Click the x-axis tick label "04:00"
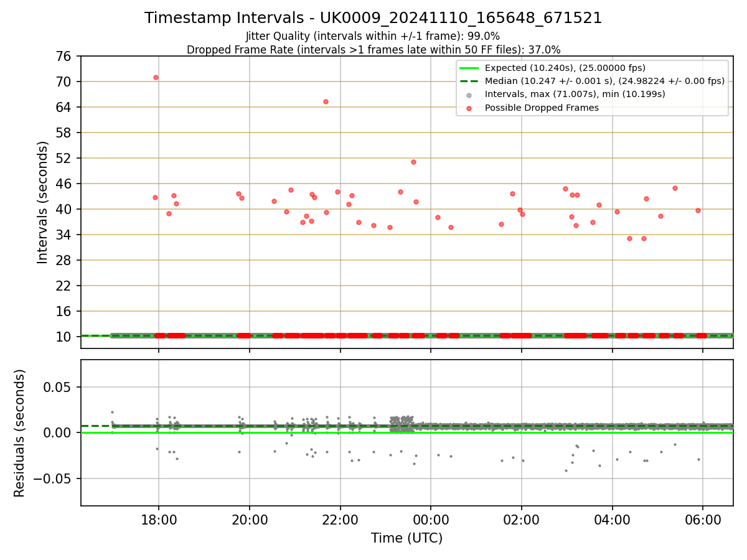 pos(613,520)
